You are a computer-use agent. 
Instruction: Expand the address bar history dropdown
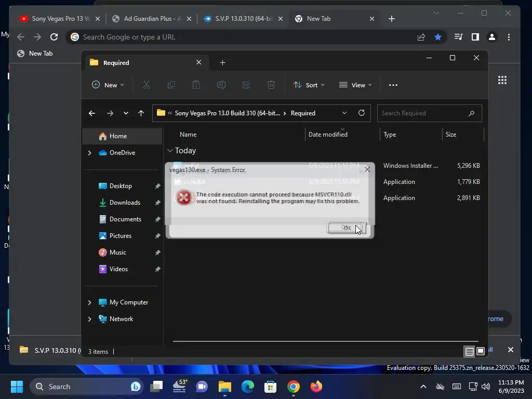pos(344,113)
